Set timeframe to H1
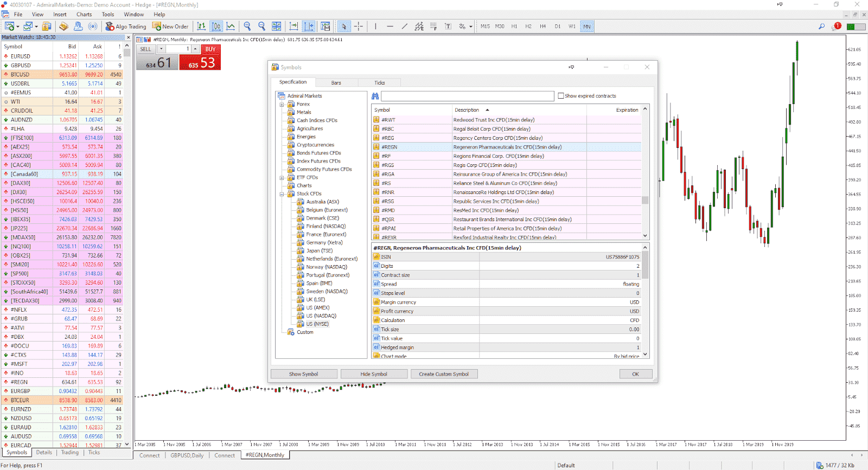Screen dimensions: 868x470 [x=514, y=26]
